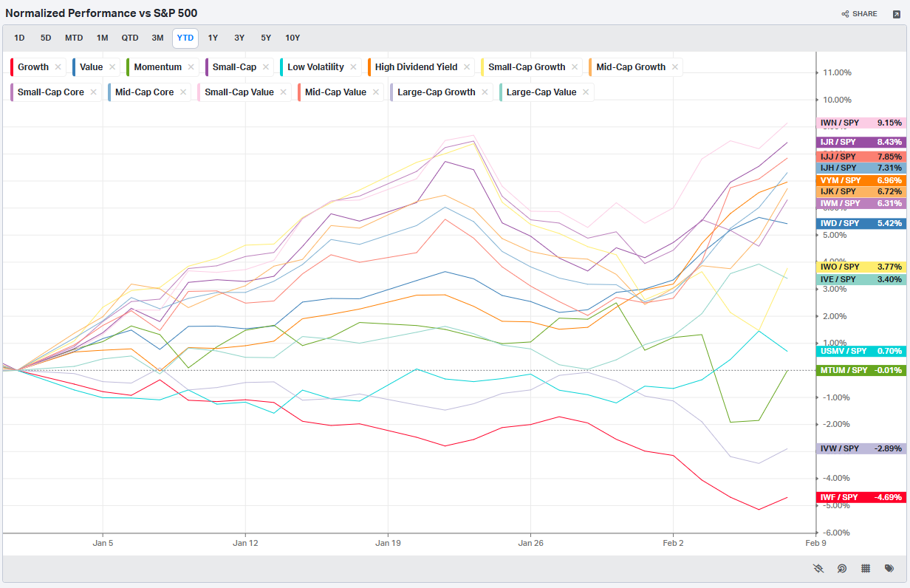The image size is (910, 588).
Task: Click the IVE / SPY 3.40% label
Action: coord(861,280)
